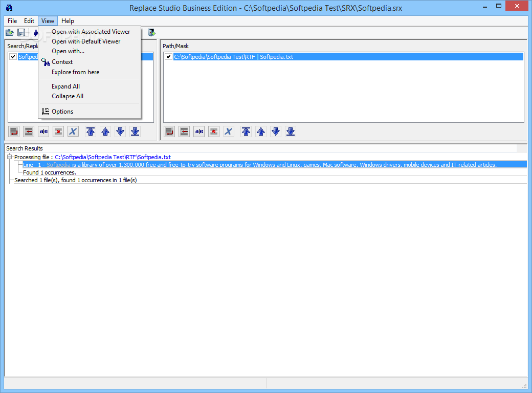
Task: Move Path/Mask entry to bottom
Action: 291,132
